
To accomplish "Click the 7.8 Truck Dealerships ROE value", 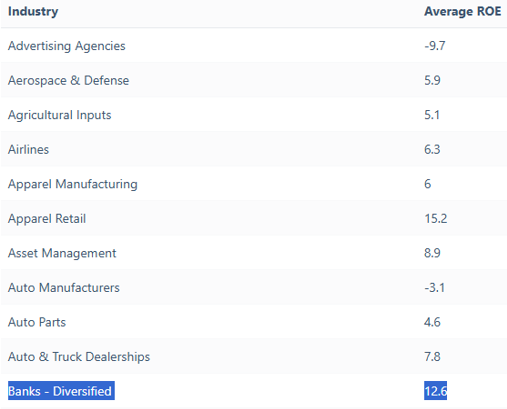I will (x=432, y=357).
